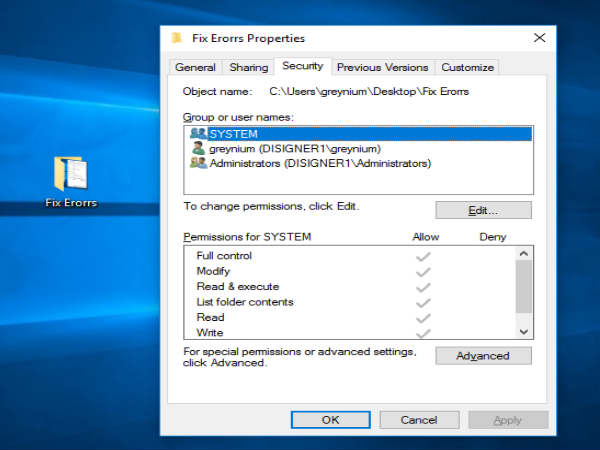The width and height of the screenshot is (600, 450).
Task: Close the Fix Erorrs Properties dialog
Action: (540, 38)
